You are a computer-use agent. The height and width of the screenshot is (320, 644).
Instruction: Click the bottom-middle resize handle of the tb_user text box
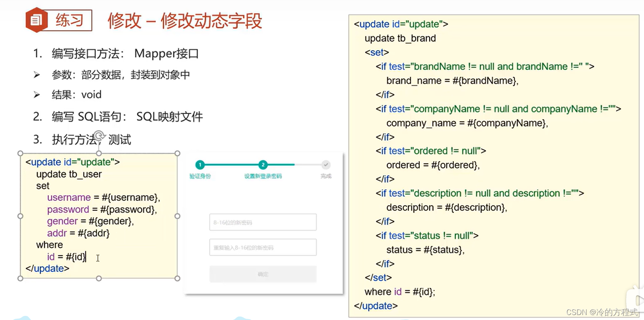click(x=99, y=278)
